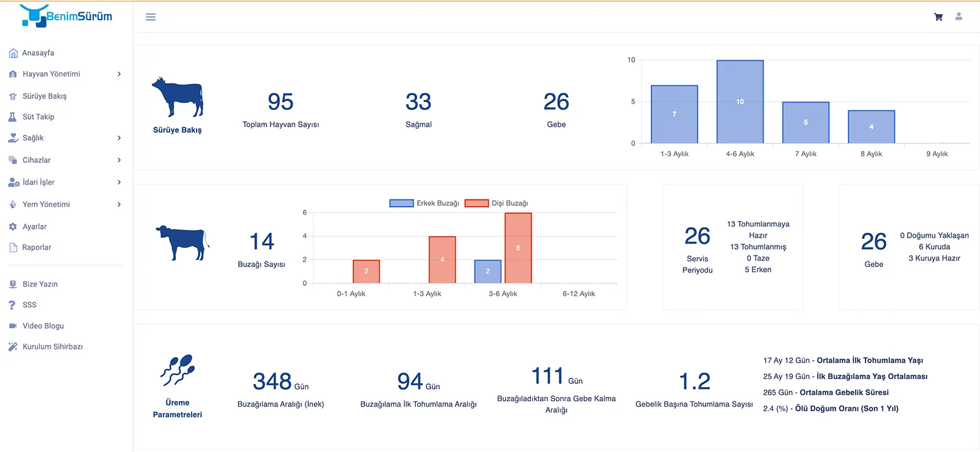Open the shopping cart icon
Screen dimensions: 980x452
938,17
